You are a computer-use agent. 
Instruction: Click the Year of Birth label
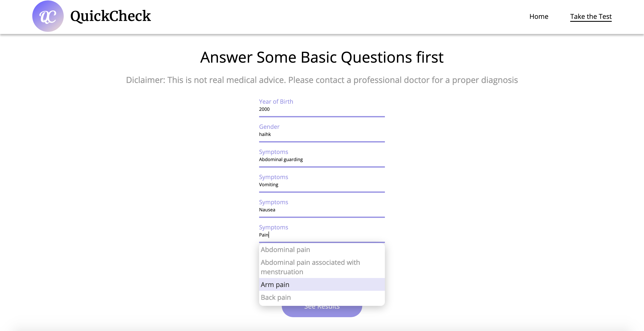point(276,101)
